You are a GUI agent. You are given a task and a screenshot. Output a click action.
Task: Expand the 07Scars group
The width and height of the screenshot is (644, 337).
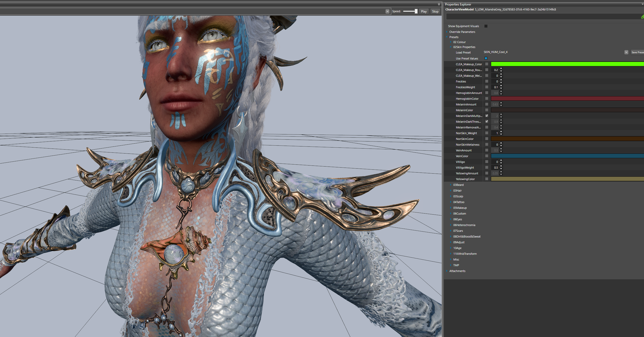point(451,231)
